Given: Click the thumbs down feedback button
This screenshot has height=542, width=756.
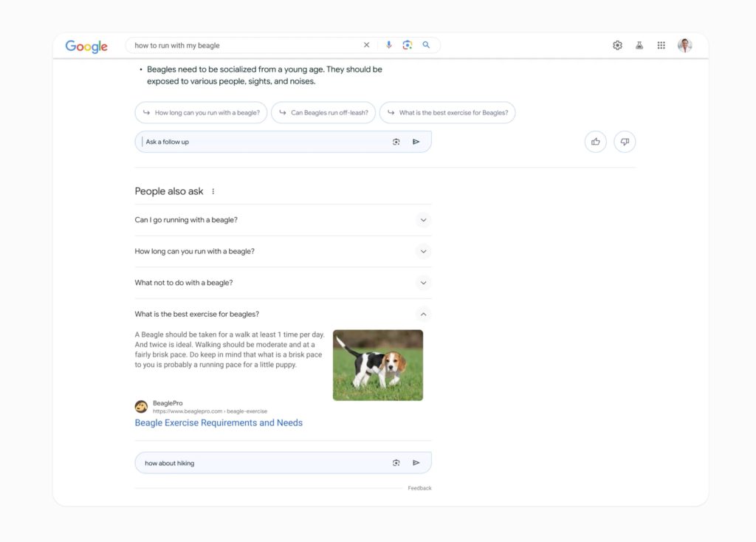Looking at the screenshot, I should point(625,142).
